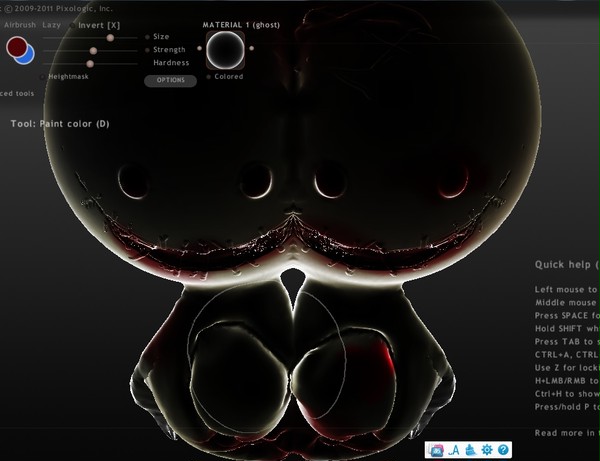Image resolution: width=600 pixels, height=461 pixels.
Task: Open the OPTIONS button
Action: (171, 80)
